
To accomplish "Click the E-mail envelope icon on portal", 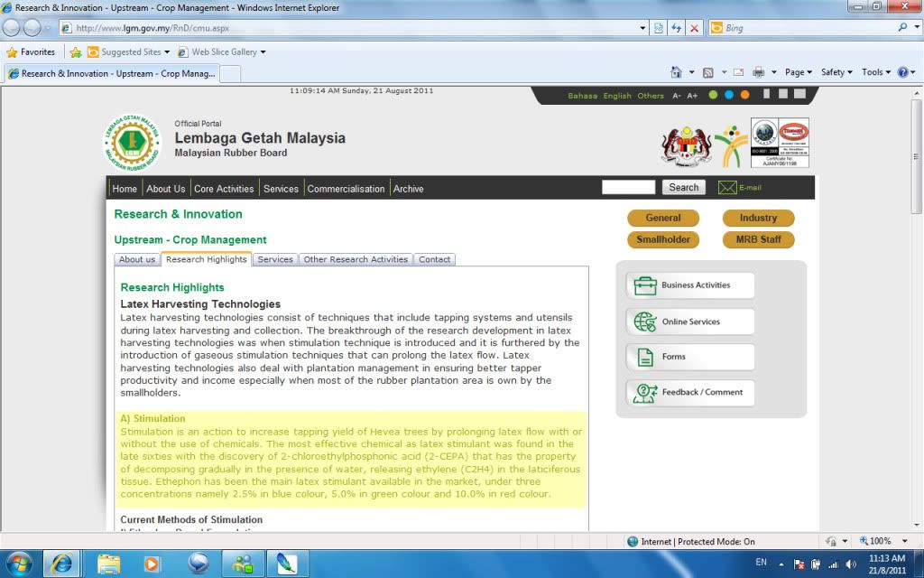I will click(727, 188).
